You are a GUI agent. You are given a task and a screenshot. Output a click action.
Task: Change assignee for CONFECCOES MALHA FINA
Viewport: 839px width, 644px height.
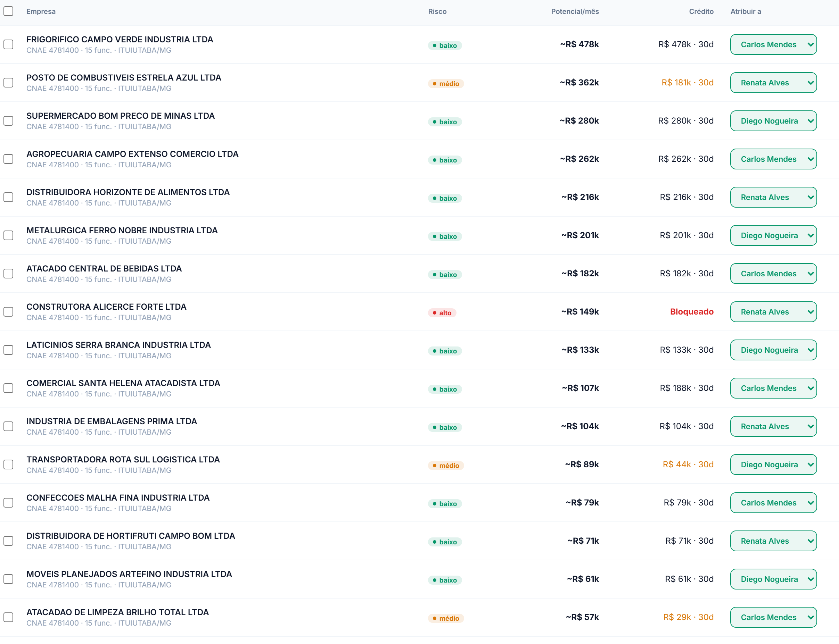point(773,503)
